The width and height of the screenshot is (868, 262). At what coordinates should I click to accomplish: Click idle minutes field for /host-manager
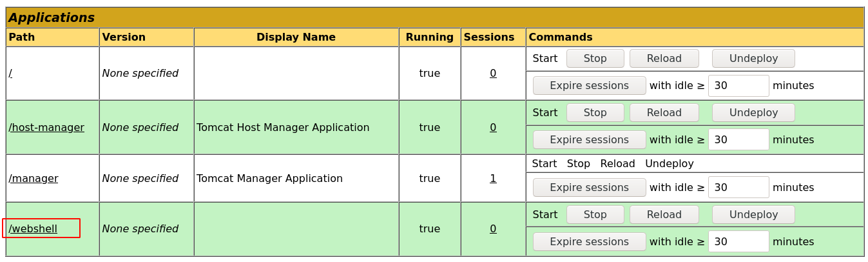pyautogui.click(x=738, y=139)
